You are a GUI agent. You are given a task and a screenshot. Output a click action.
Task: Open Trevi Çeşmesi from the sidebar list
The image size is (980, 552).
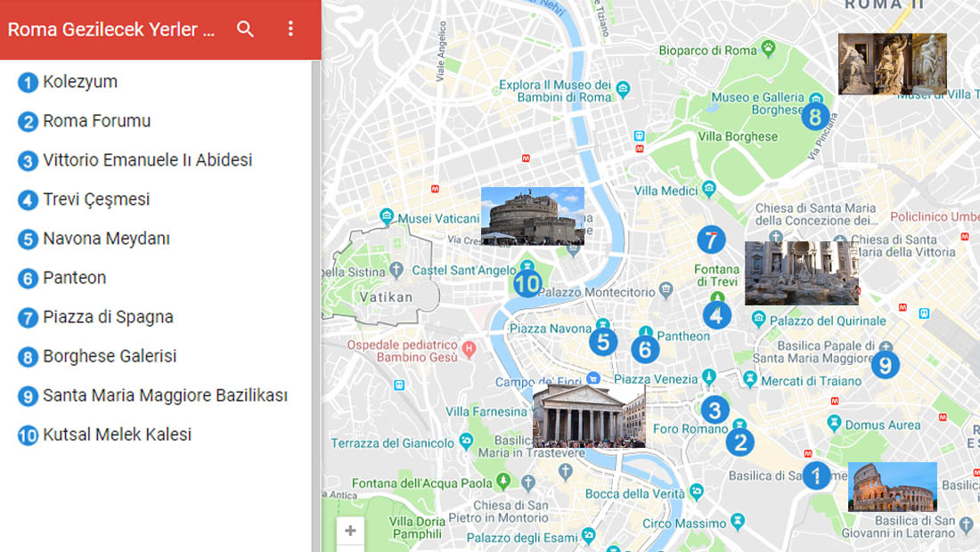point(96,199)
